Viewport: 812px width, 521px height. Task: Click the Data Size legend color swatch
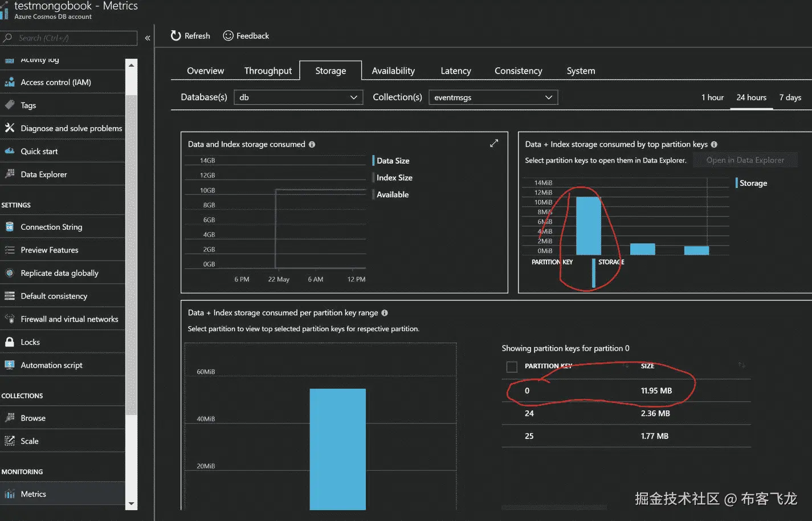tap(373, 161)
